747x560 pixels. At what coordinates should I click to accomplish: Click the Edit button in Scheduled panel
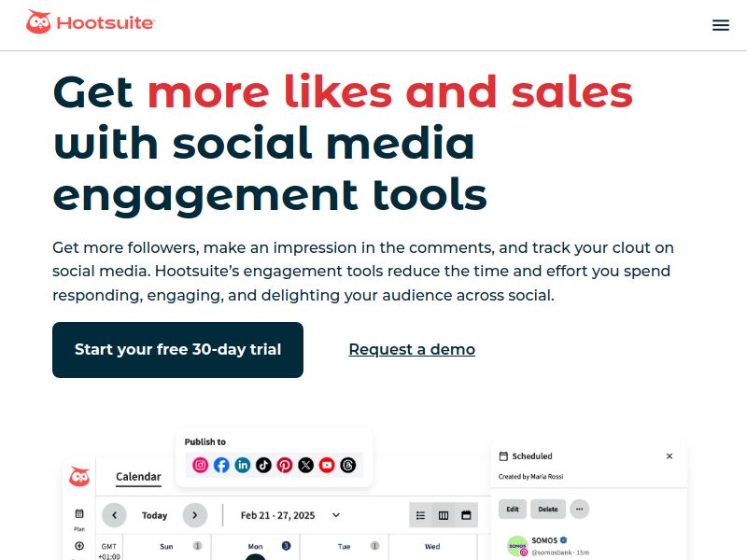point(513,509)
